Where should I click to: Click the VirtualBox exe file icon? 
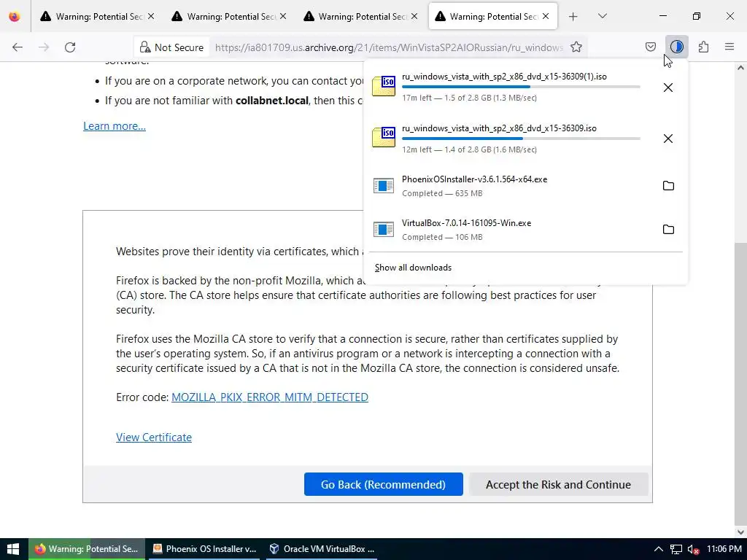(384, 230)
